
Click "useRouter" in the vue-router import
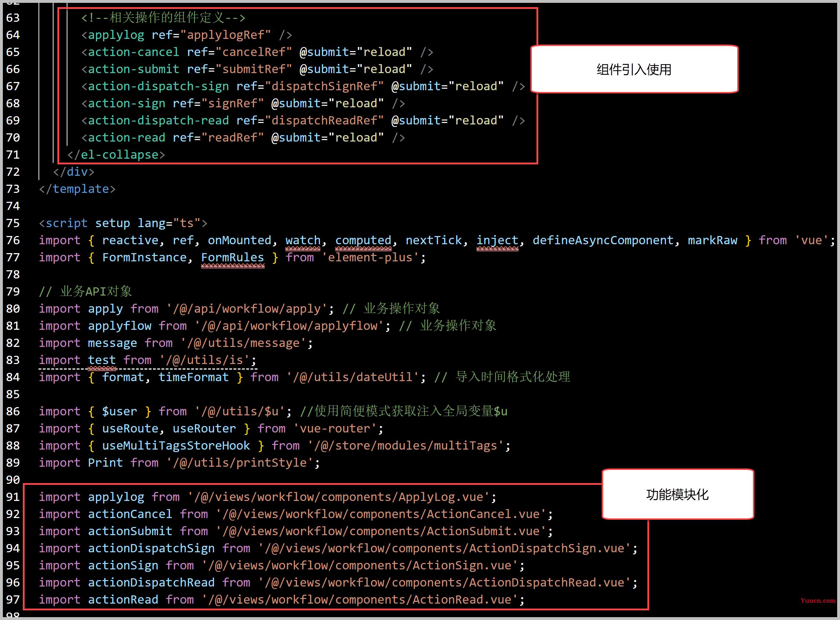click(204, 429)
